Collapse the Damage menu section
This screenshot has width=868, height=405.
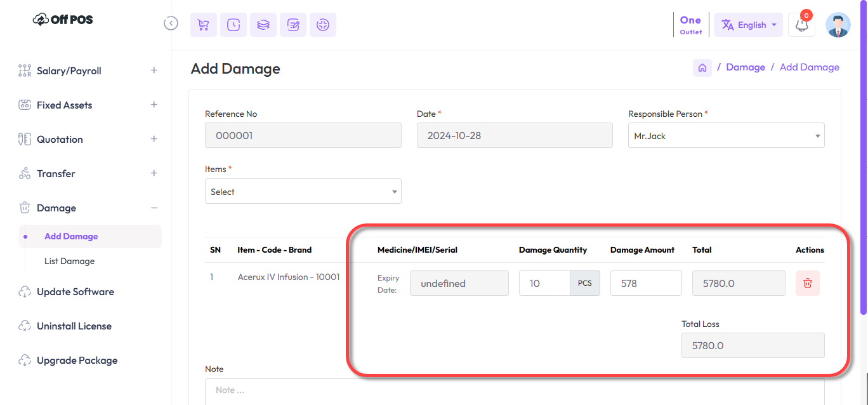click(154, 208)
